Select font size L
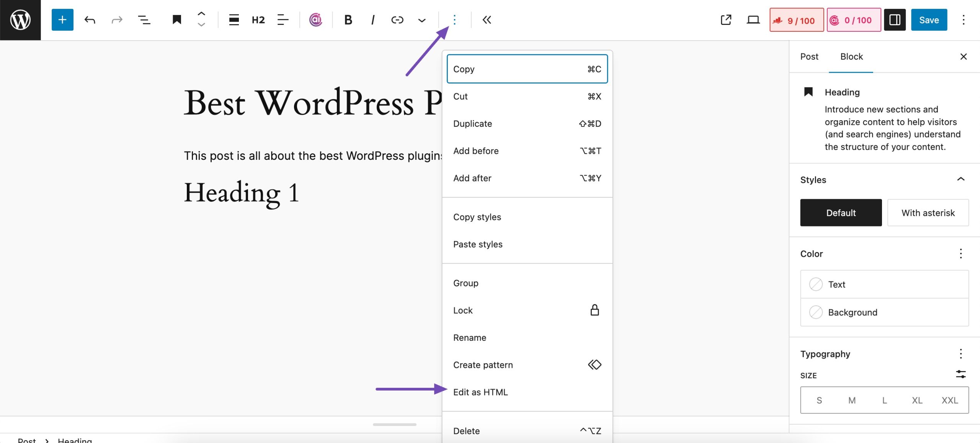The image size is (980, 443). click(884, 400)
